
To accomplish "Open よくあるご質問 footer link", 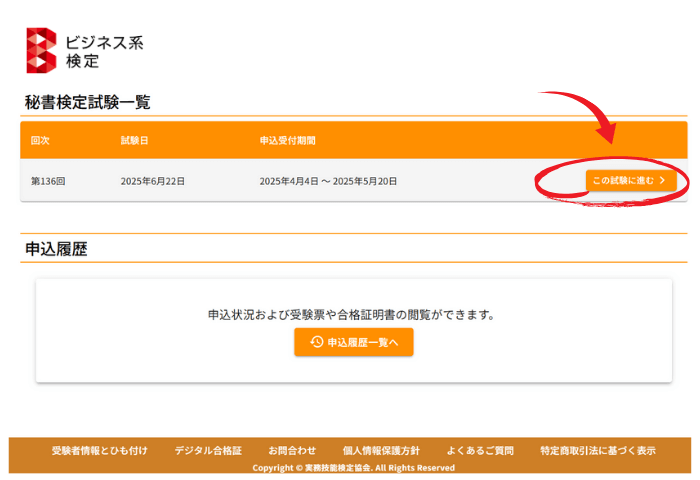I will 480,451.
